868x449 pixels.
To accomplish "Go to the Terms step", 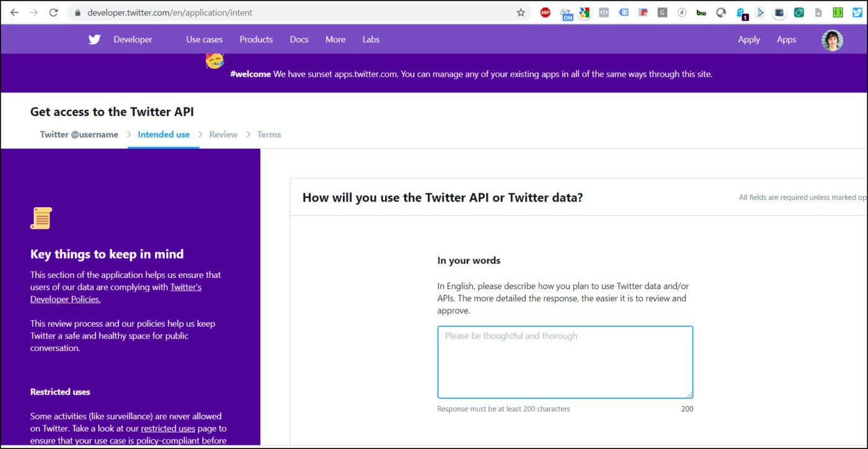I will pos(269,134).
